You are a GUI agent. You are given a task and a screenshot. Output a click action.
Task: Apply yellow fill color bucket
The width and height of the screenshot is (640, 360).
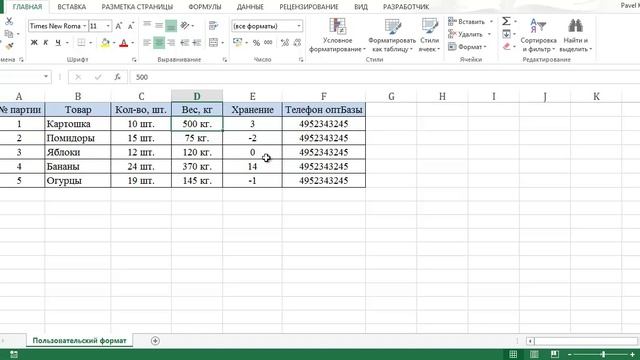point(105,42)
